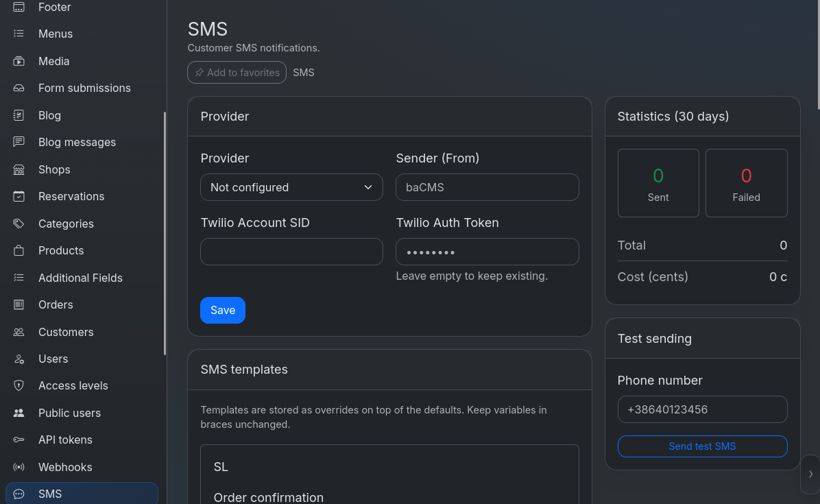The height and width of the screenshot is (504, 820).
Task: Go to Customers in the sidebar
Action: pos(66,332)
